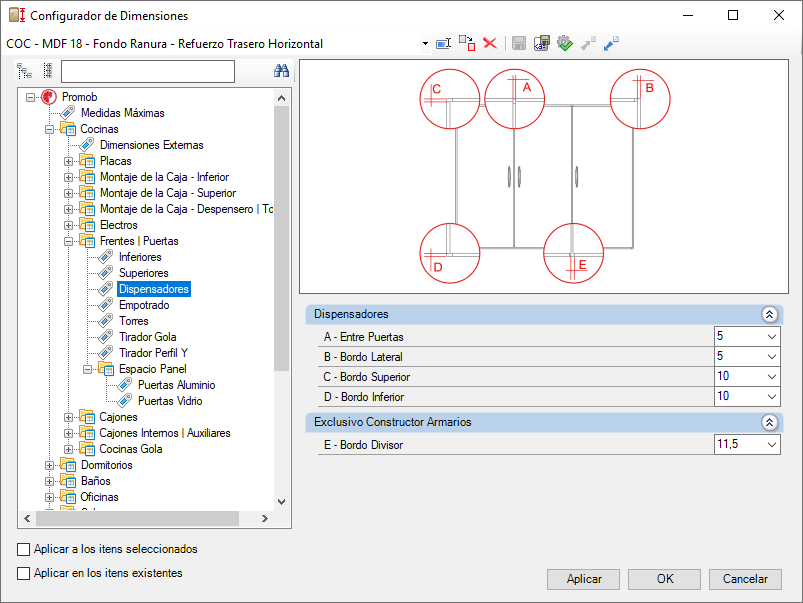Click the duplicate configuration icon

467,43
